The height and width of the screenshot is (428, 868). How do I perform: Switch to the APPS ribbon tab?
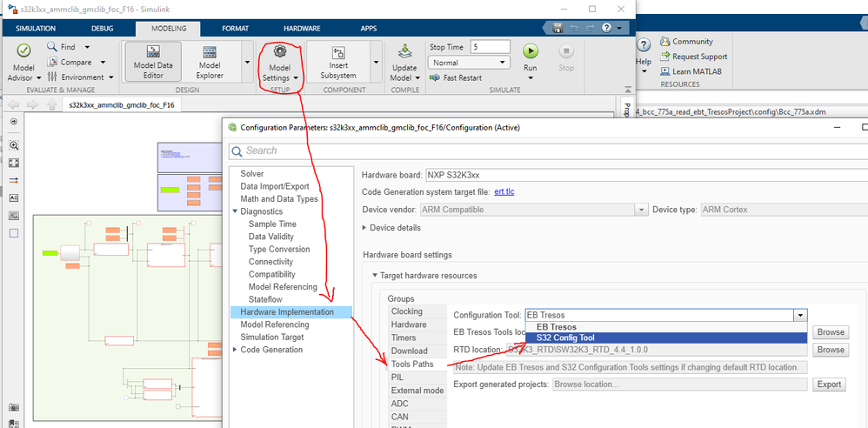368,29
